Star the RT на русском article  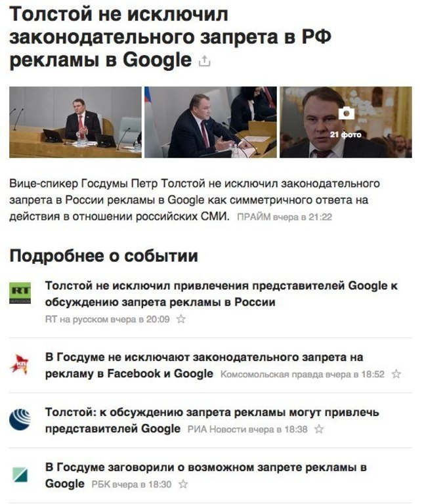tap(181, 319)
